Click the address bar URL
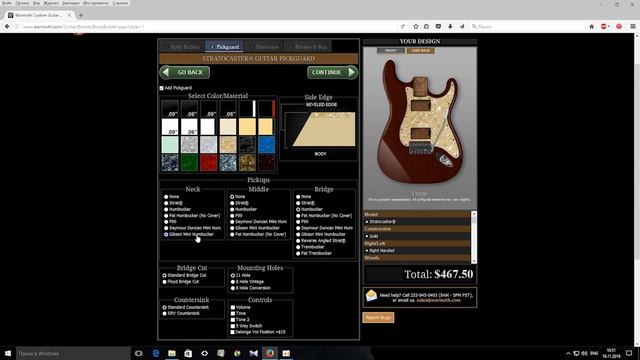Image resolution: width=640 pixels, height=360 pixels. 84,27
